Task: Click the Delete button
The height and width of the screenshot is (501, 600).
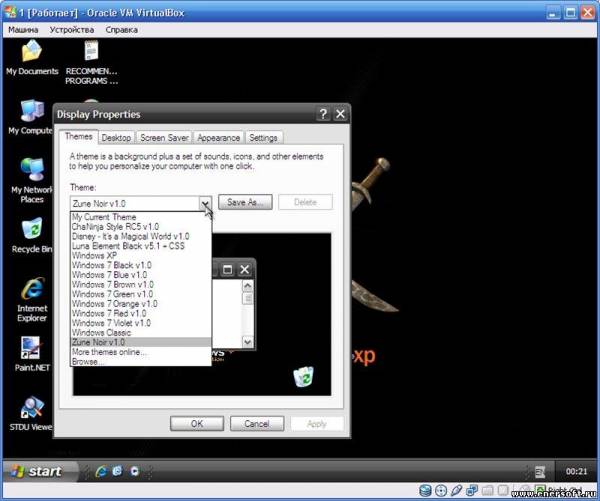Action: tap(305, 202)
